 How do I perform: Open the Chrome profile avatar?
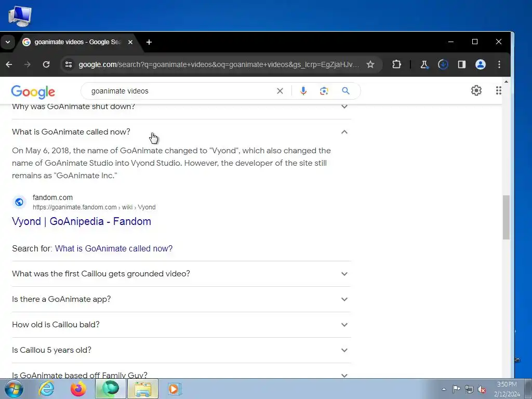coord(480,64)
